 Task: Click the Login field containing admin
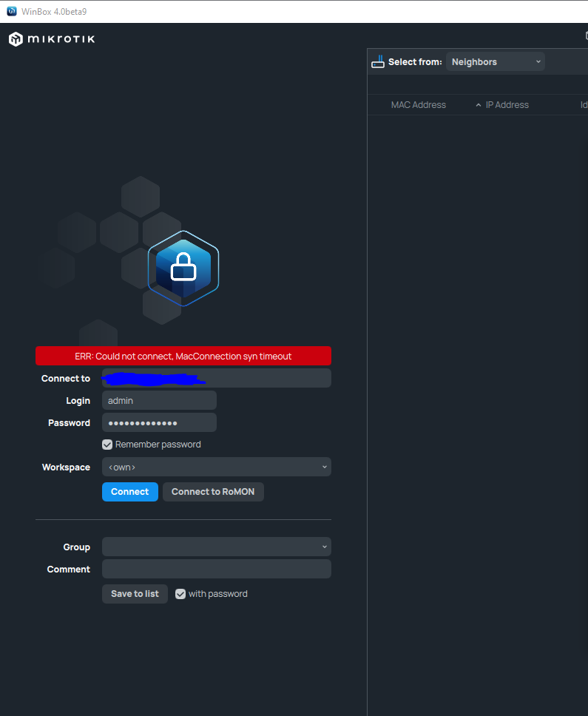coord(159,400)
